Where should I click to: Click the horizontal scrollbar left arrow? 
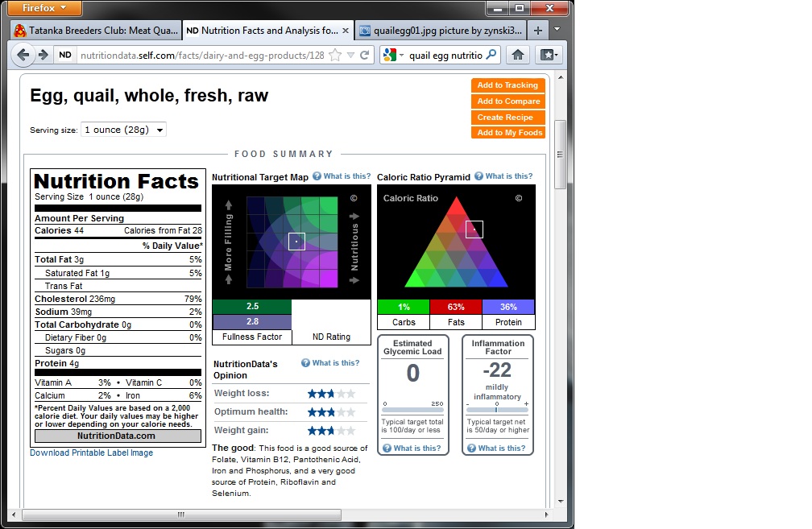click(14, 515)
